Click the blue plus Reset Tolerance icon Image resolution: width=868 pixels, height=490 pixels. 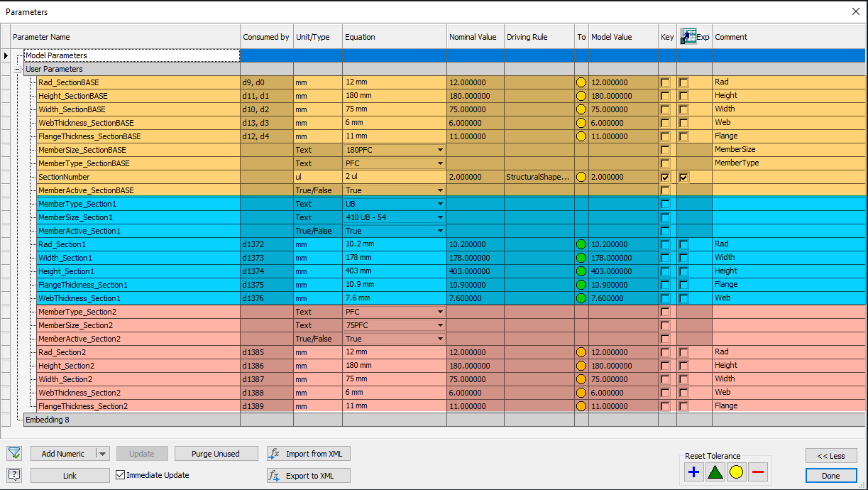(693, 471)
